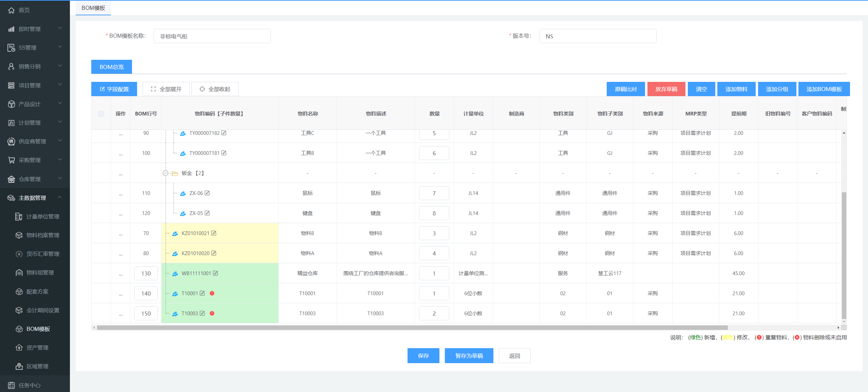Click the 全部展开 expand-all button
868x392 pixels.
[166, 89]
